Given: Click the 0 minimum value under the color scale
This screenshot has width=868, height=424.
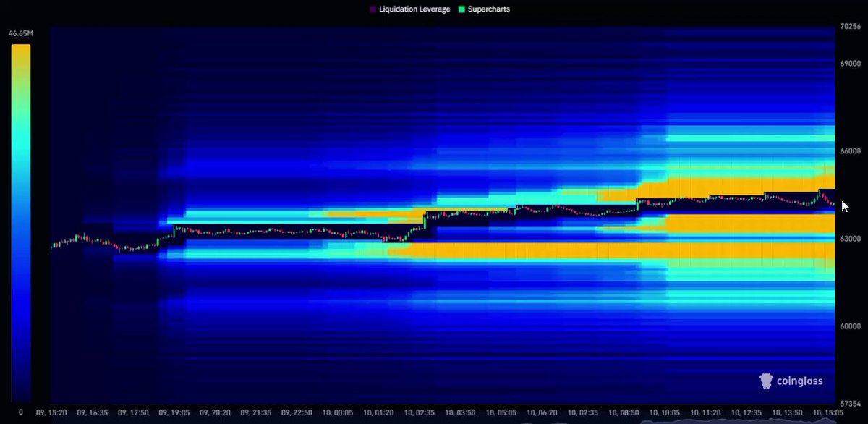Looking at the screenshot, I should click(x=20, y=412).
